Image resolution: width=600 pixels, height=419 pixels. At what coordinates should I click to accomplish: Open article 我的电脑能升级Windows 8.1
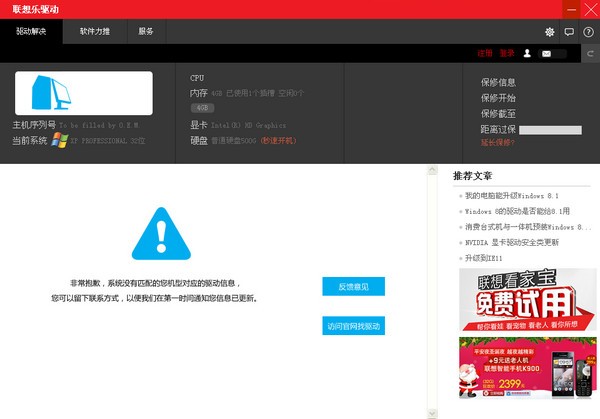point(511,196)
